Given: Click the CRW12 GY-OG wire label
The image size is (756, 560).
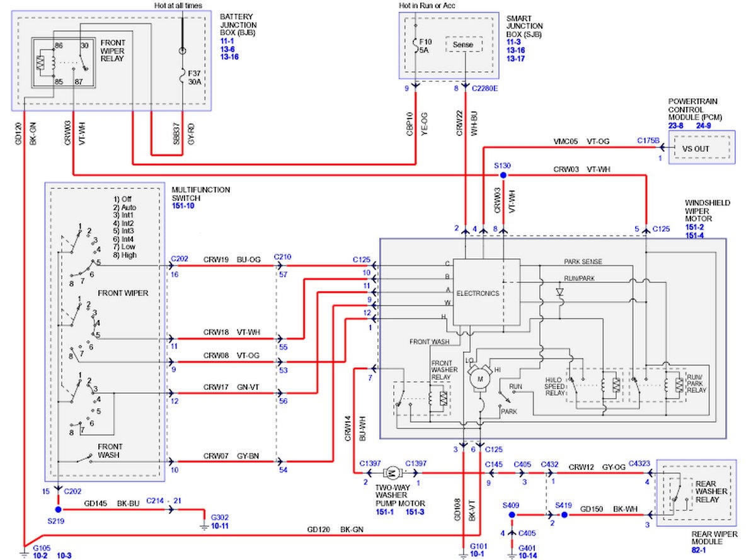Looking at the screenshot, I should 597,467.
